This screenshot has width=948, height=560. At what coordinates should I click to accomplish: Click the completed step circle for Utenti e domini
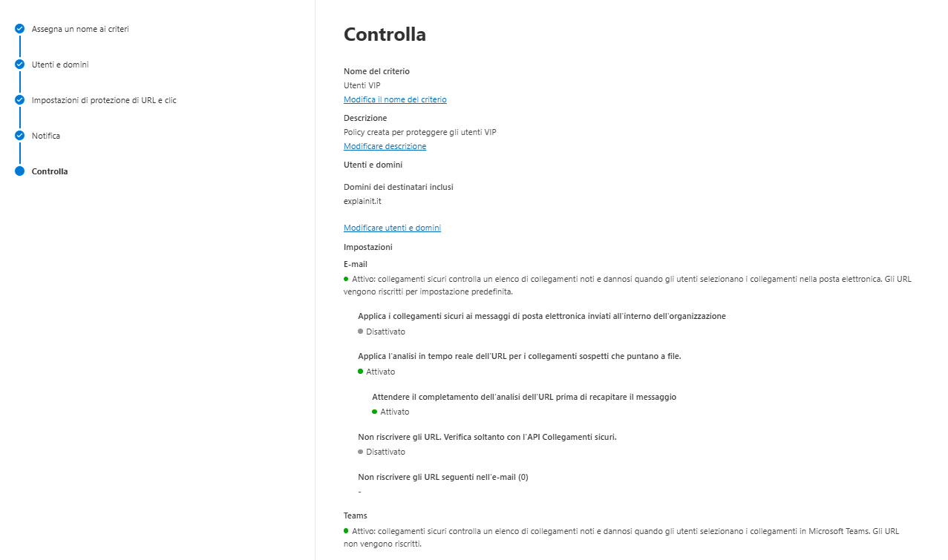(19, 65)
